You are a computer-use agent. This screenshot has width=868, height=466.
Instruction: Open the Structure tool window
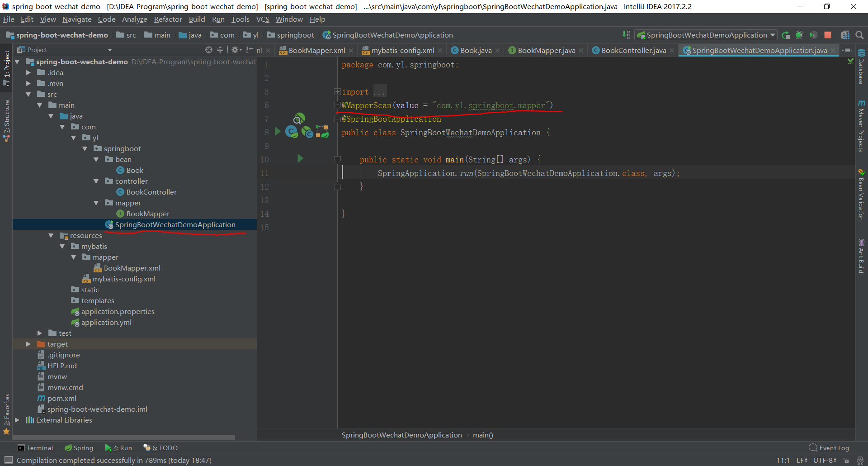tap(6, 120)
